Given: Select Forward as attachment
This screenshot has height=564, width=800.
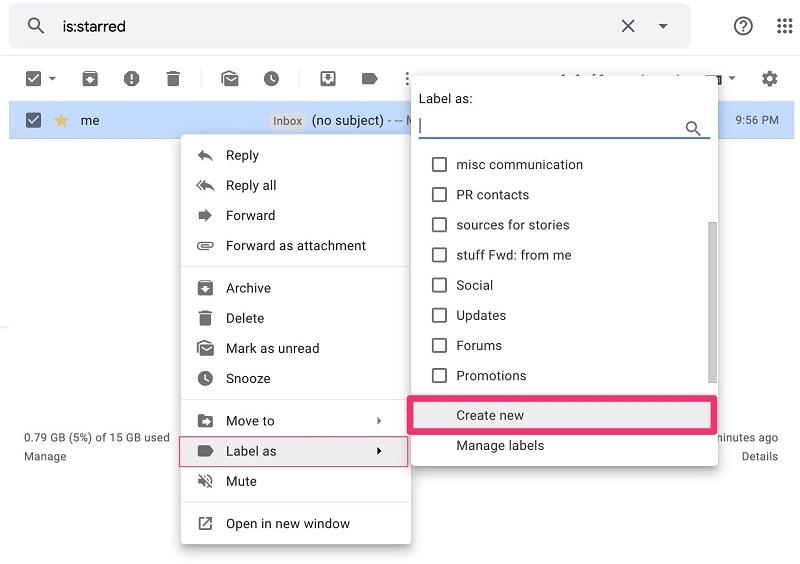Looking at the screenshot, I should point(296,246).
